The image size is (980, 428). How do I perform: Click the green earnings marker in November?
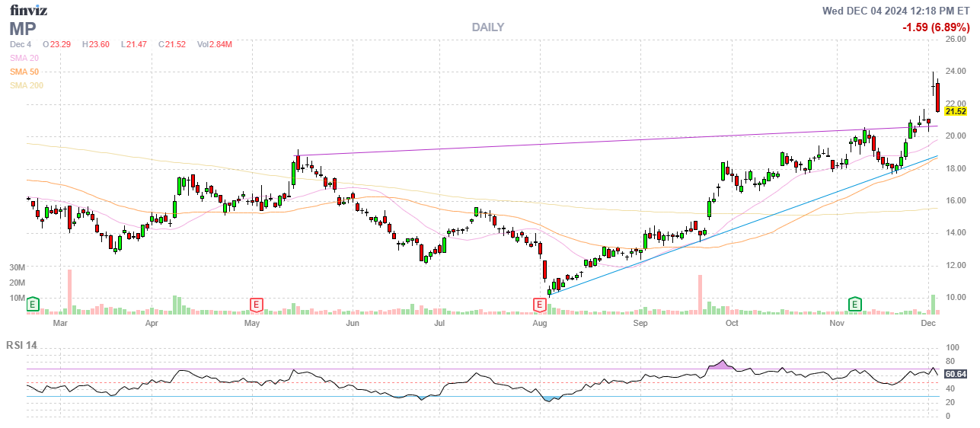tap(855, 305)
